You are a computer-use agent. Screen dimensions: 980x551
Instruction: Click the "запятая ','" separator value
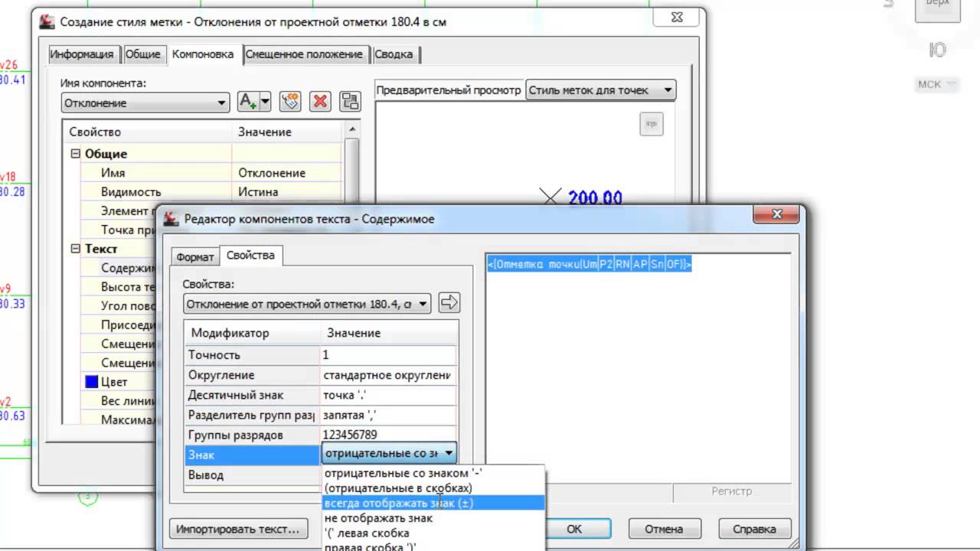(388, 415)
